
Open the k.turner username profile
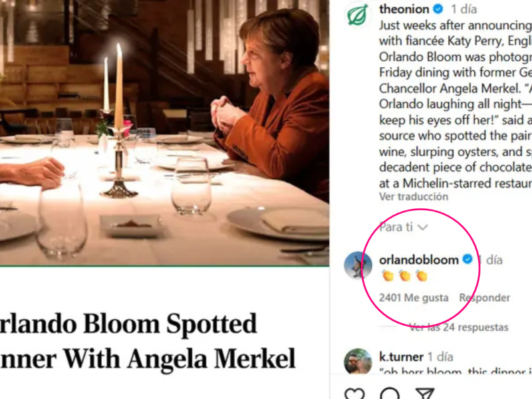[x=401, y=356]
